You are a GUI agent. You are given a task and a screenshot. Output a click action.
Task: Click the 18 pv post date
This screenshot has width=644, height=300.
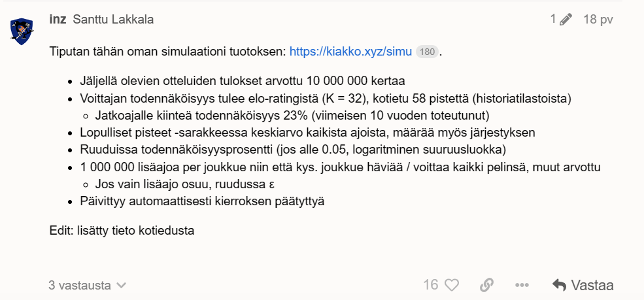click(x=598, y=20)
